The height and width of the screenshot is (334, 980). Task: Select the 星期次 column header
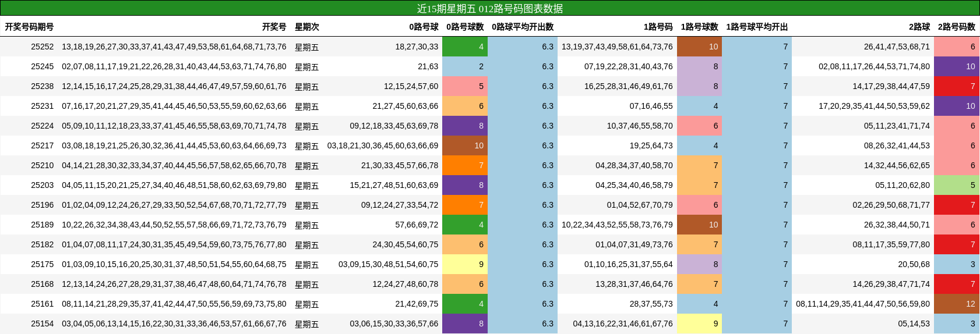pos(306,27)
